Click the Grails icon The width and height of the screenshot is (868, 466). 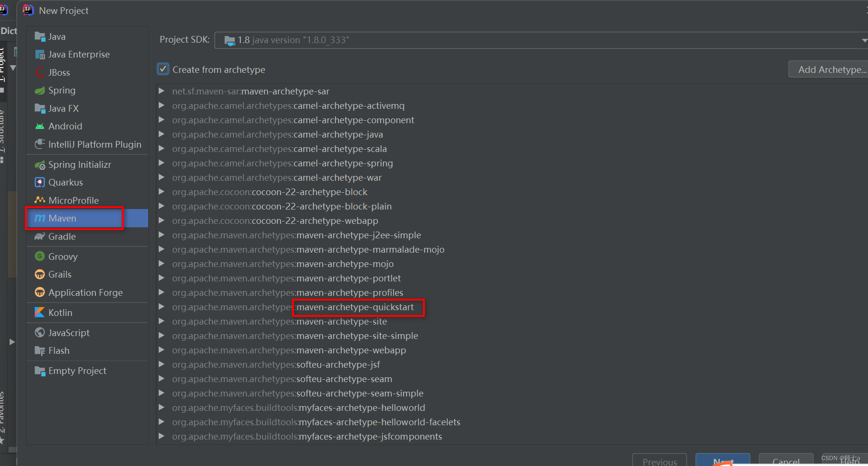[x=40, y=275]
